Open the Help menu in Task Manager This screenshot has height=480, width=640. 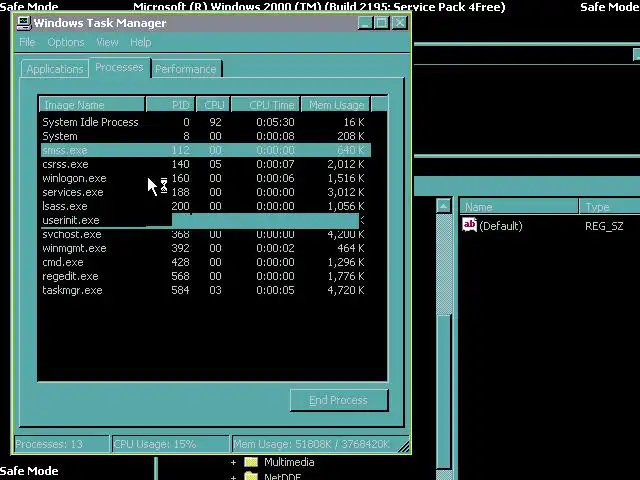tap(141, 42)
